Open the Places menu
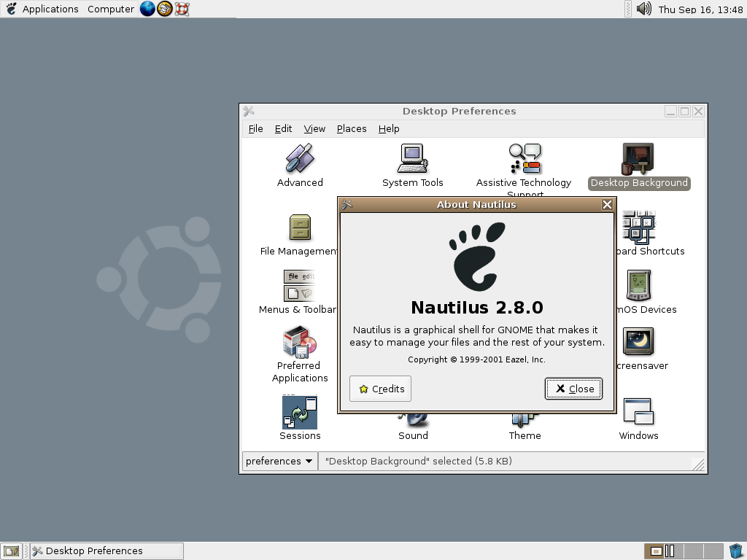Viewport: 747px width, 560px height. [352, 128]
